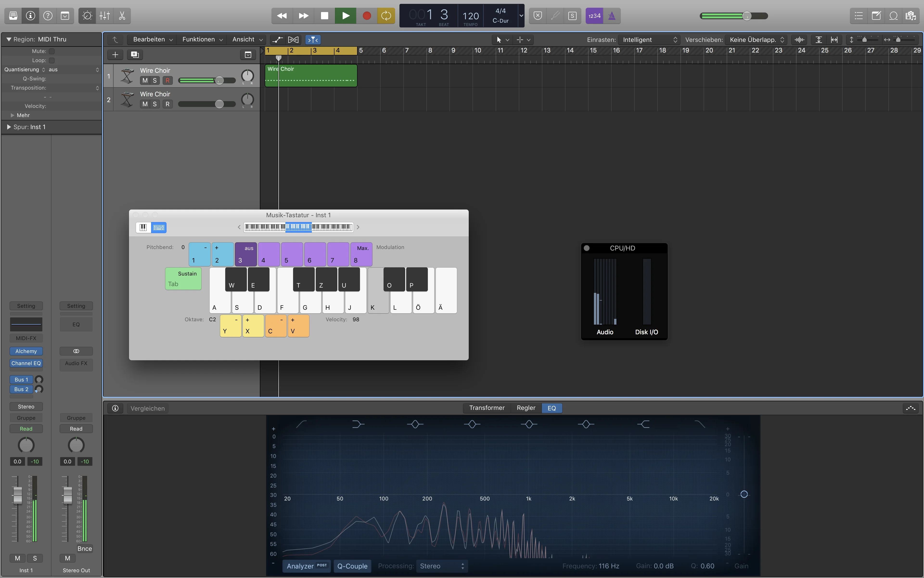This screenshot has height=578, width=924.
Task: Click the Q-Couple button
Action: click(x=352, y=566)
